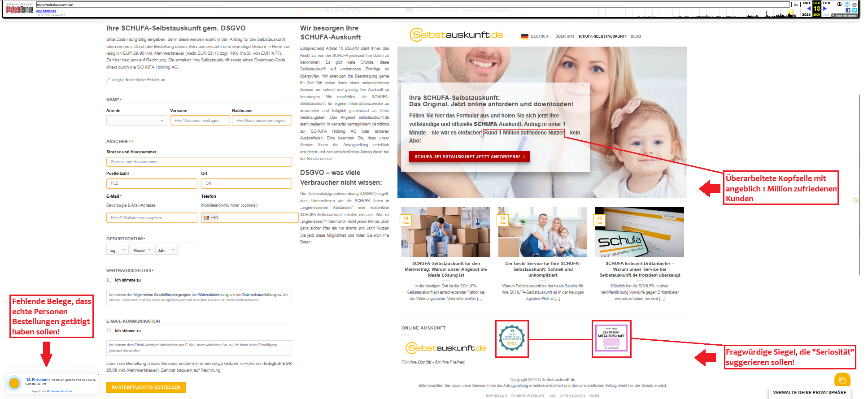This screenshot has height=399, width=868.
Task: Open the Wayback user account icon
Action: tap(839, 4)
